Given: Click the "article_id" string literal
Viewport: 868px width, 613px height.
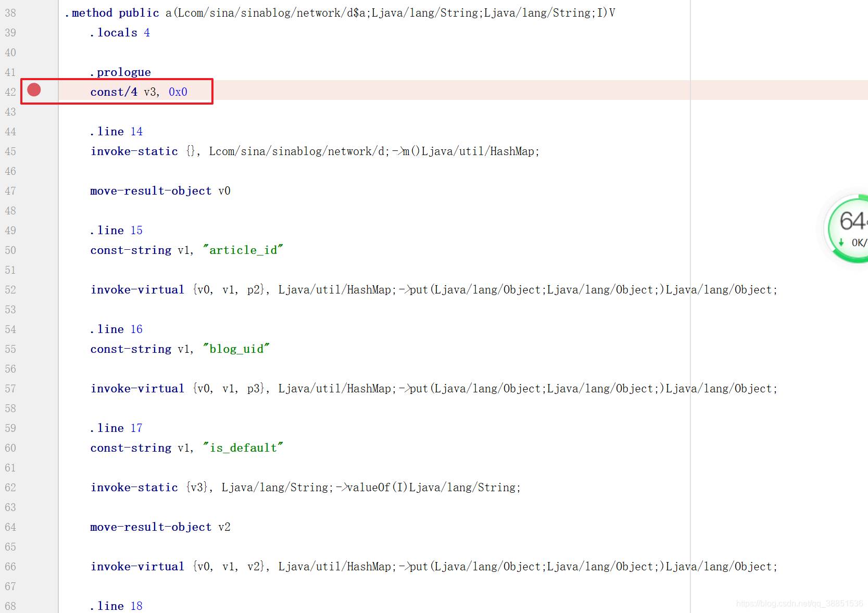Looking at the screenshot, I should click(x=243, y=250).
